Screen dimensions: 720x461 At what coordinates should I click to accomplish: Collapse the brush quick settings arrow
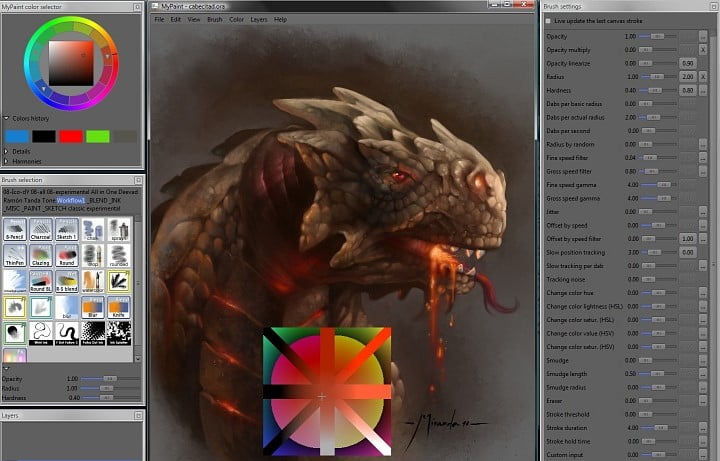coord(6,368)
